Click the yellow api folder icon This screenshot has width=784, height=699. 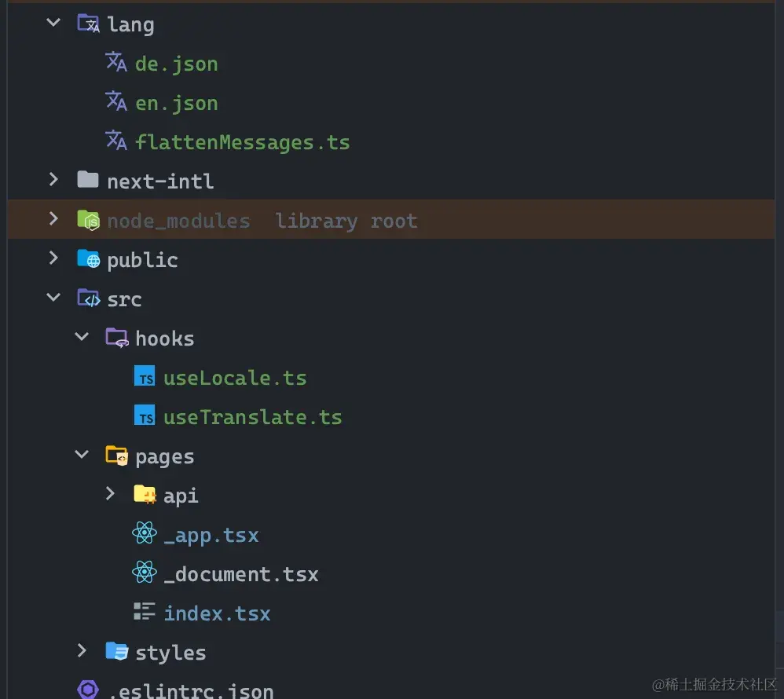point(145,495)
